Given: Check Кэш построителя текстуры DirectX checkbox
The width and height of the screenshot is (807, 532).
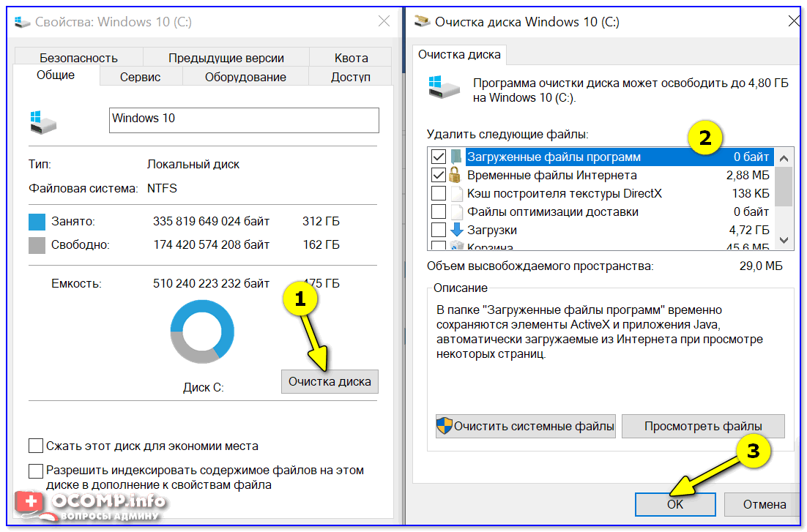Looking at the screenshot, I should (439, 193).
